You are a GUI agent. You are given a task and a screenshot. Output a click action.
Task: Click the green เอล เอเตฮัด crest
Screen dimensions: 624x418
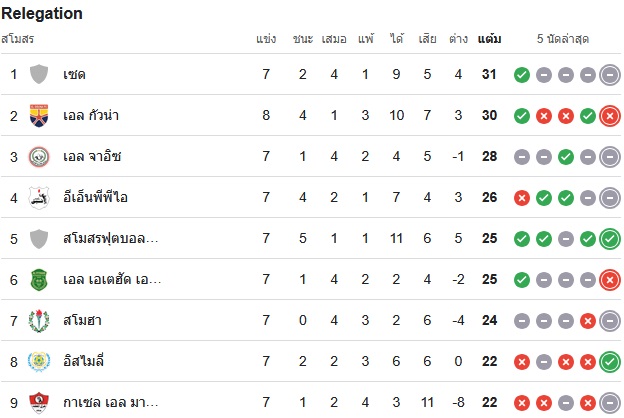click(39, 279)
